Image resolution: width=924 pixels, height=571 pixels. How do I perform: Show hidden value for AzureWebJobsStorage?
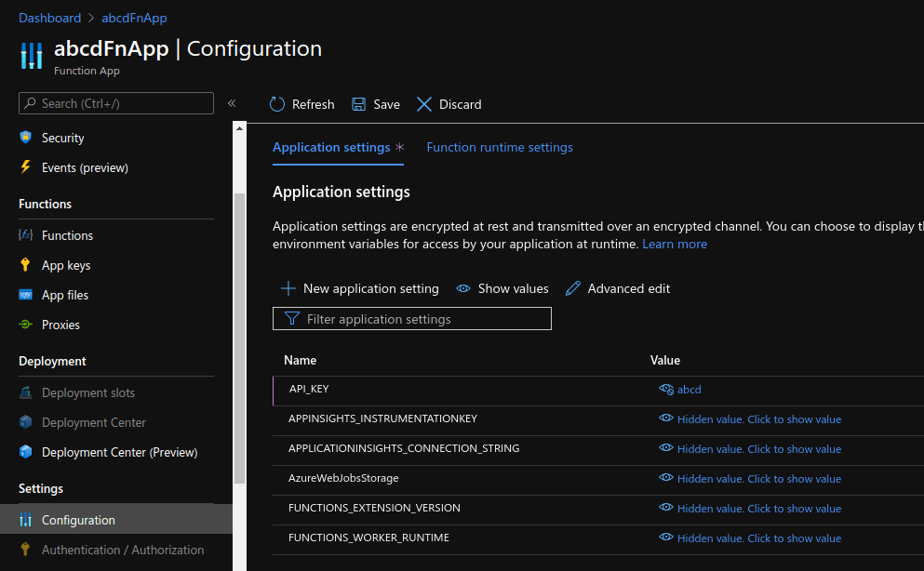(759, 479)
